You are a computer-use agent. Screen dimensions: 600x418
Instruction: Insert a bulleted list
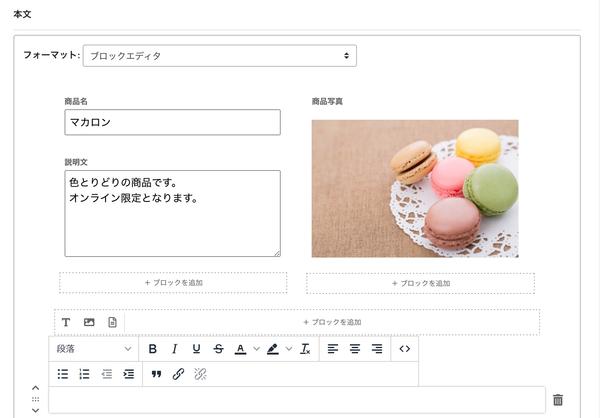click(x=63, y=374)
